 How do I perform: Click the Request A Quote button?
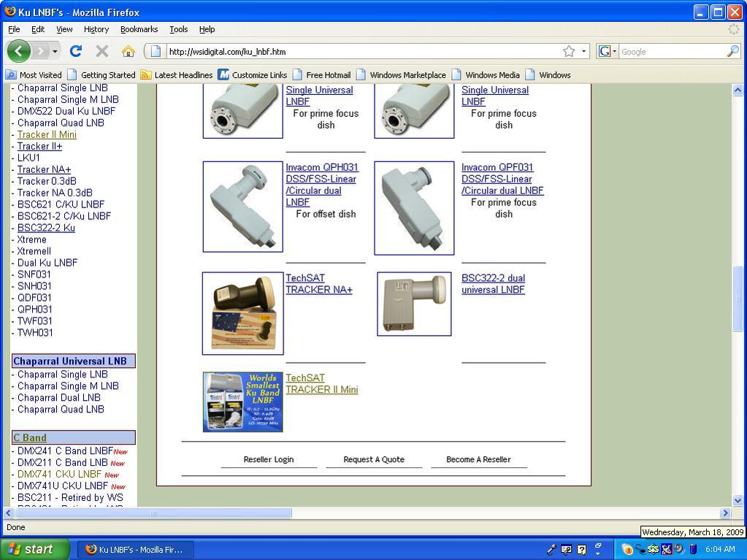click(374, 459)
